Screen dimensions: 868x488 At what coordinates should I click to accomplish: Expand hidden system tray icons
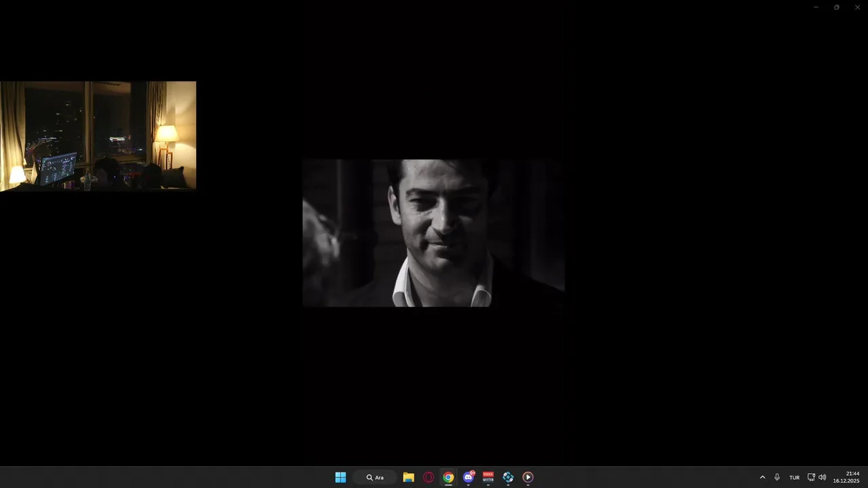[x=762, y=477]
